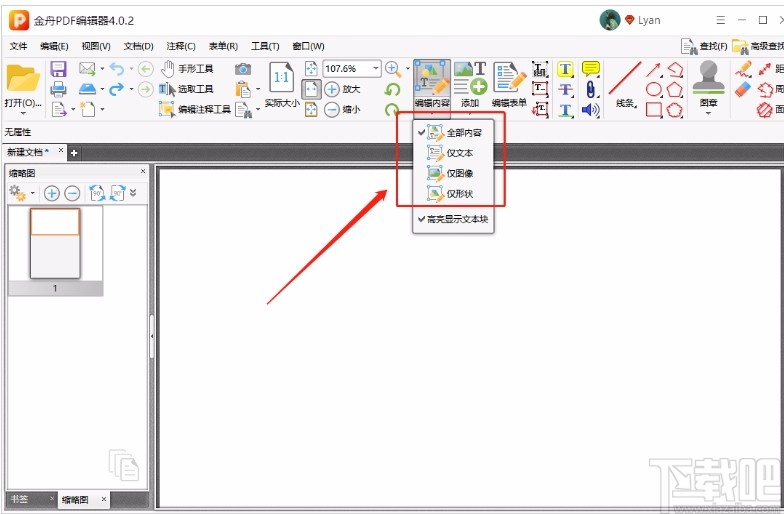784x514 pixels.
Task: Click the Fit width page icon
Action: 311,89
